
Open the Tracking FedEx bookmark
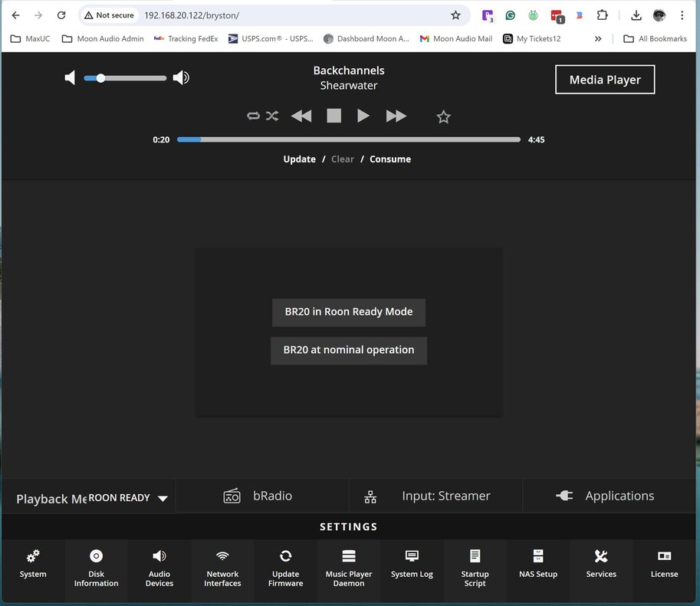[x=186, y=39]
